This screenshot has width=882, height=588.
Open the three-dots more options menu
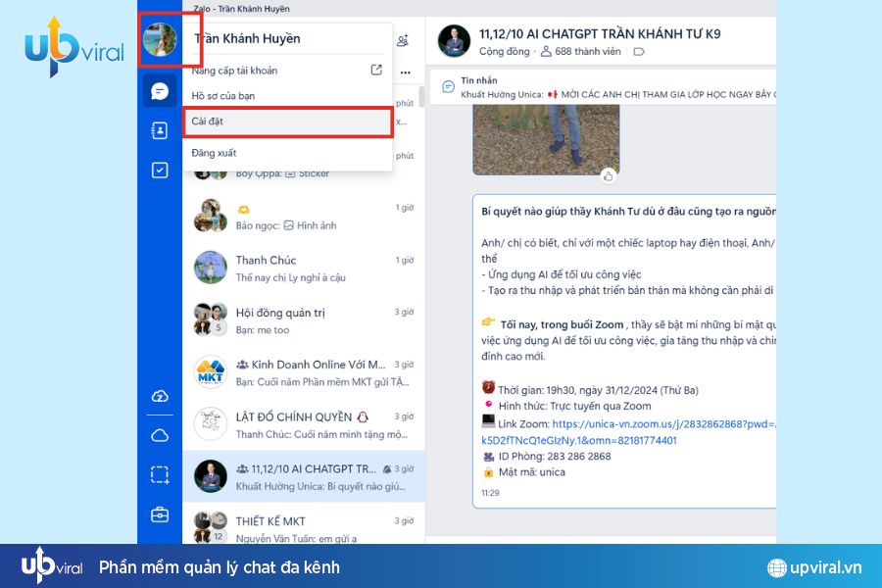(x=405, y=72)
